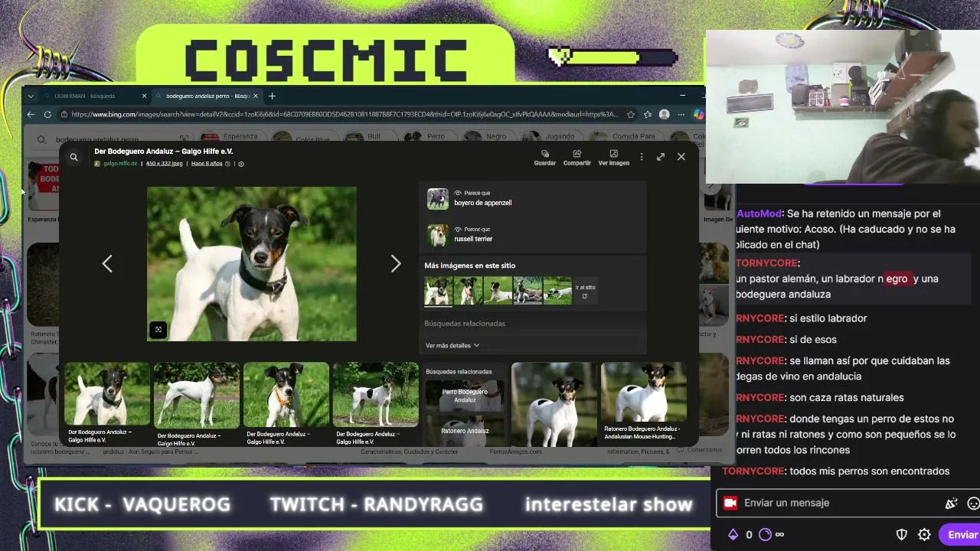Open chat settings gear
Viewport: 980px width, 551px height.
tap(924, 535)
